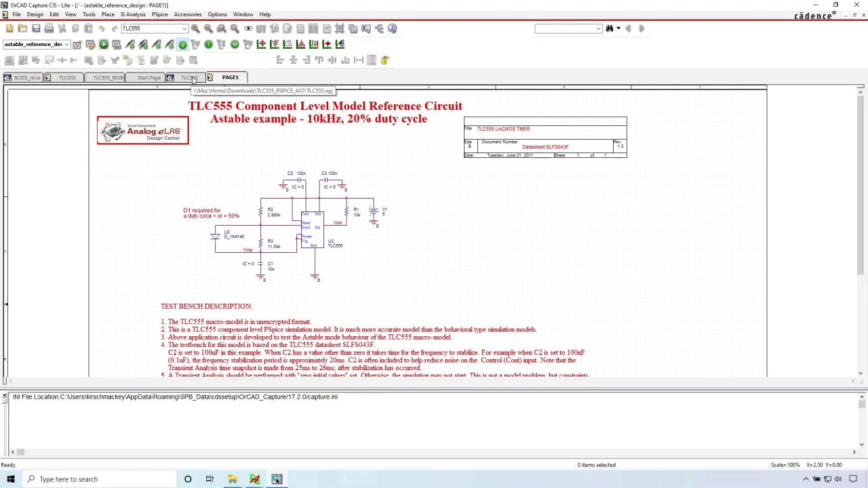Toggle bias voltage display green V icon
Image resolution: width=868 pixels, height=488 pixels.
coord(182,45)
